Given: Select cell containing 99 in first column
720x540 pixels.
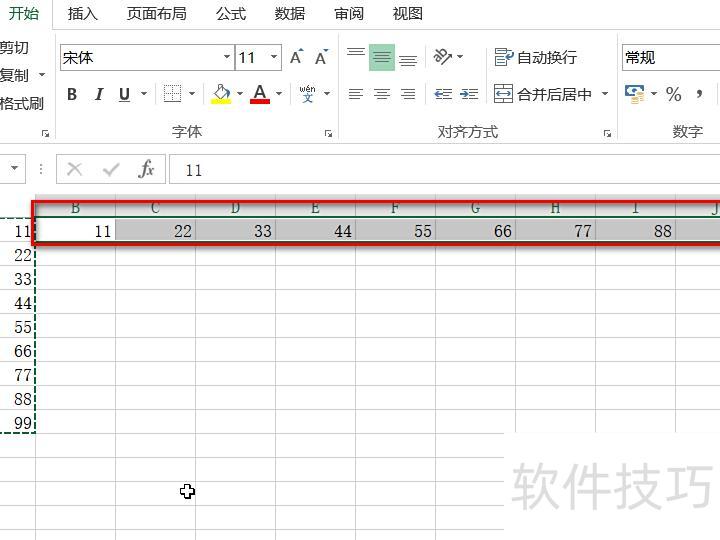Looking at the screenshot, I should [x=17, y=422].
